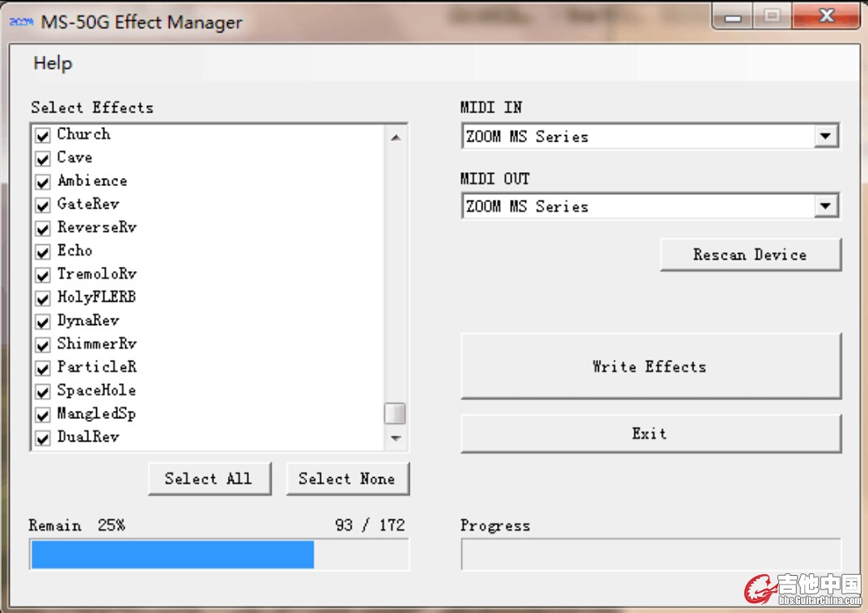Viewport: 868px width, 613px height.
Task: Click the Remain 25% label
Action: pyautogui.click(x=77, y=525)
